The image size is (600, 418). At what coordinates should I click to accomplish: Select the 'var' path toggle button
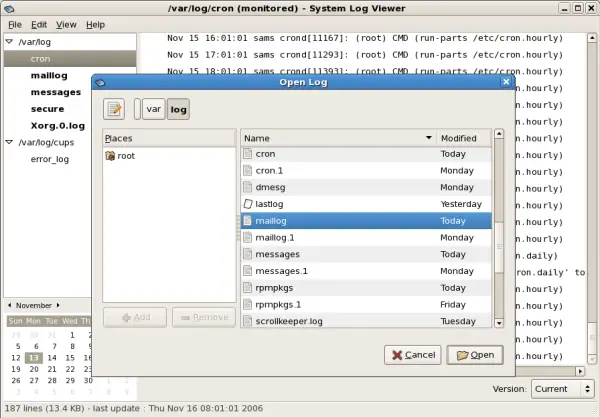click(x=154, y=108)
